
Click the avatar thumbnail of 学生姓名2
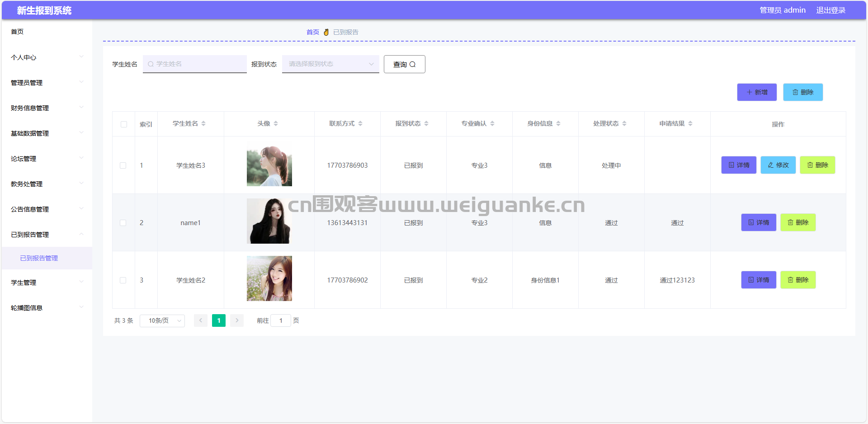(269, 278)
